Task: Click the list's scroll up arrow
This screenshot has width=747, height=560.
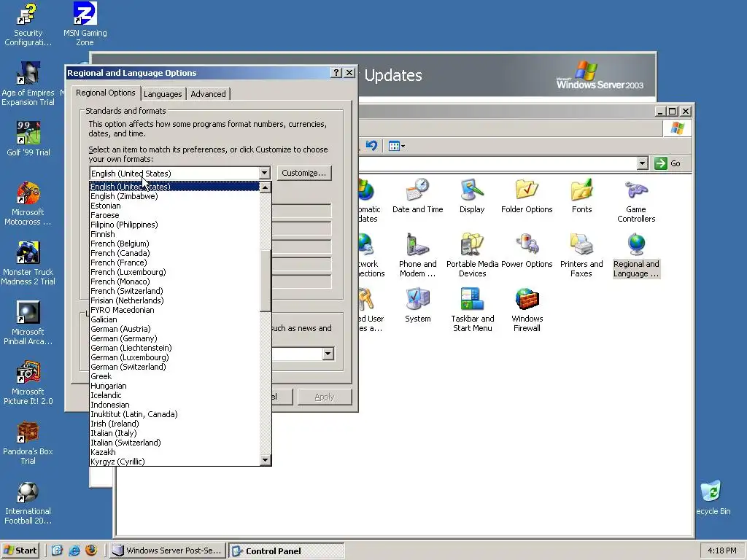Action: [x=266, y=187]
